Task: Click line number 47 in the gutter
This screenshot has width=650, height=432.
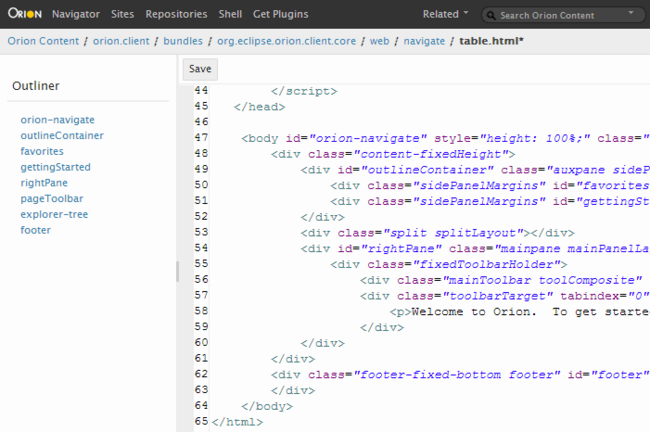Action: coord(201,137)
